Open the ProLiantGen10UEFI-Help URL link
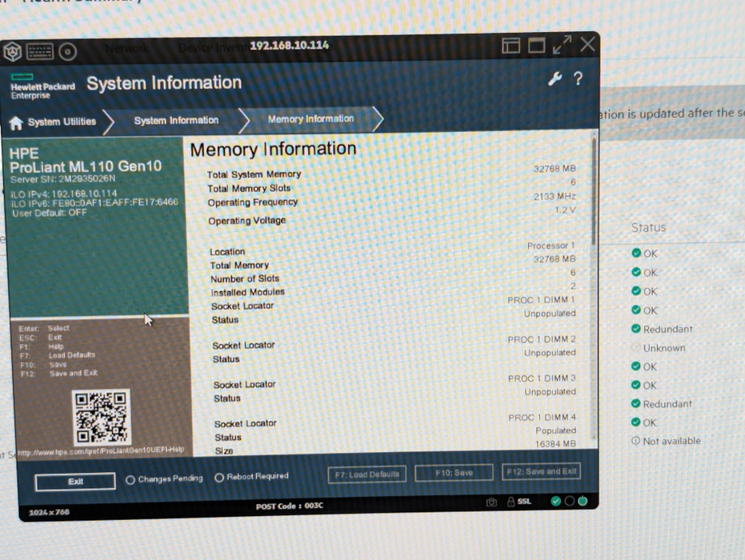745x560 pixels. [101, 450]
